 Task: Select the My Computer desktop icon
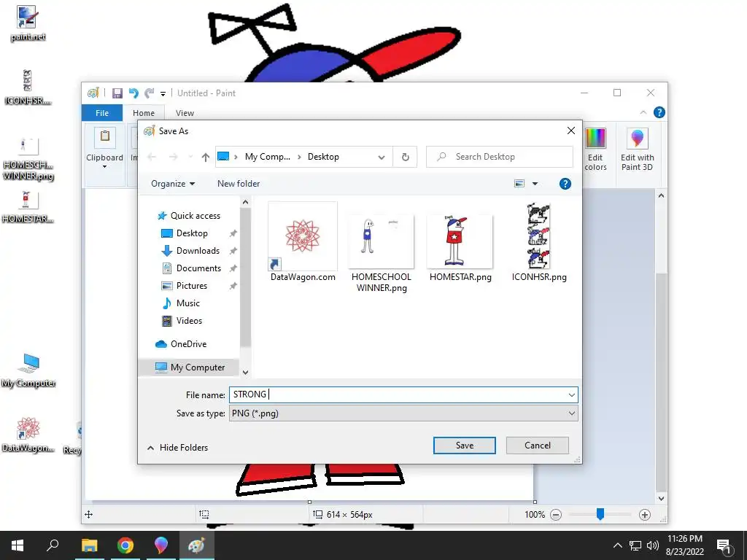[x=28, y=370]
